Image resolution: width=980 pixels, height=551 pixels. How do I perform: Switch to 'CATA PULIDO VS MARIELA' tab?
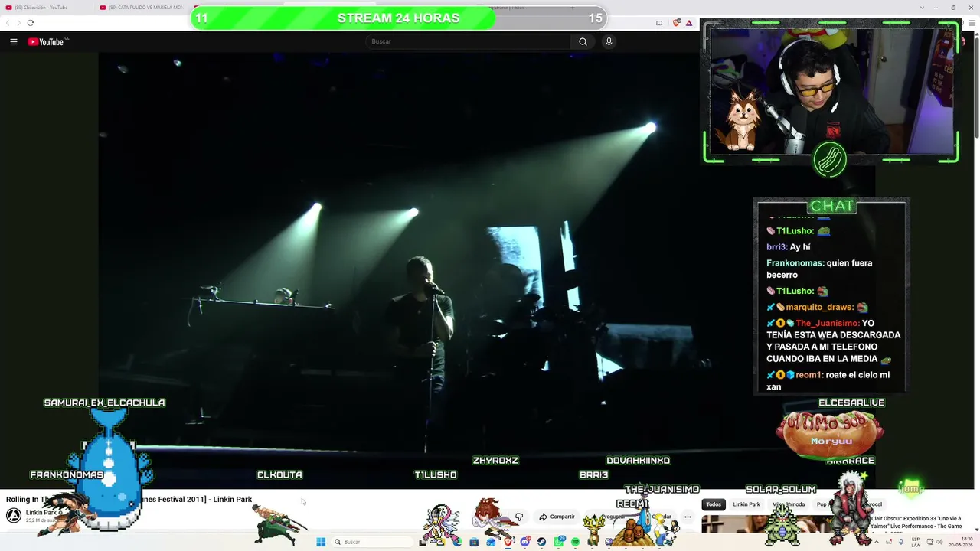click(142, 8)
